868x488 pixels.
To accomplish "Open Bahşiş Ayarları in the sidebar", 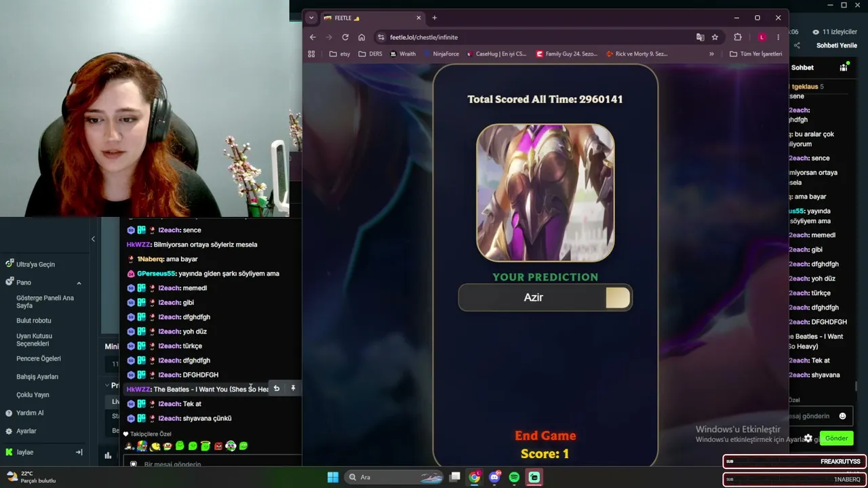I will [37, 377].
